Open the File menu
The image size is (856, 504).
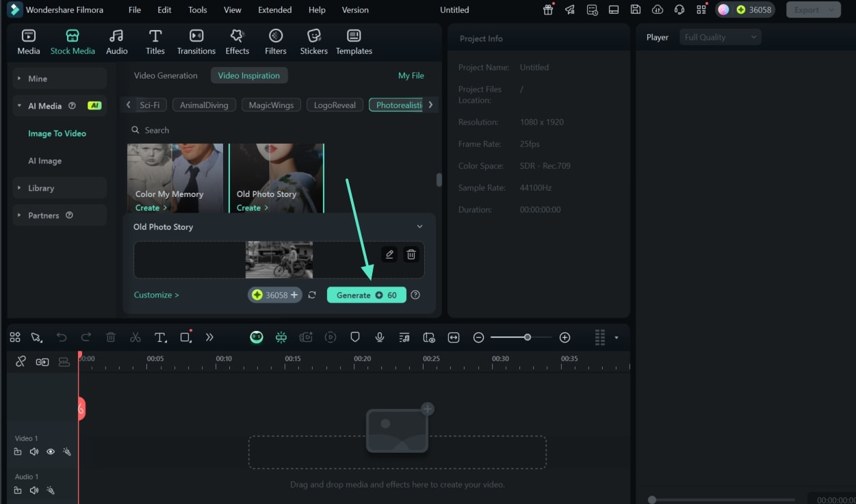tap(135, 10)
